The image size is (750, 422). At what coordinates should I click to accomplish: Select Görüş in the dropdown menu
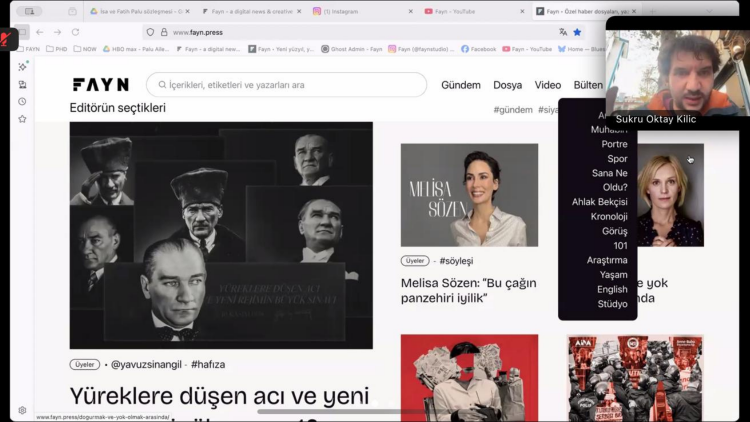615,232
